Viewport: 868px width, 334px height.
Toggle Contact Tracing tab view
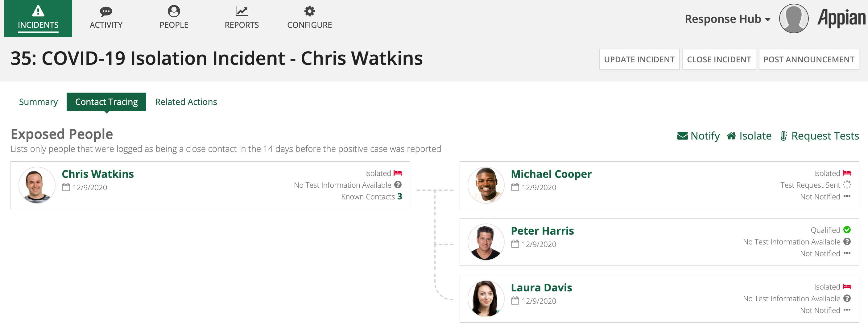pyautogui.click(x=106, y=101)
